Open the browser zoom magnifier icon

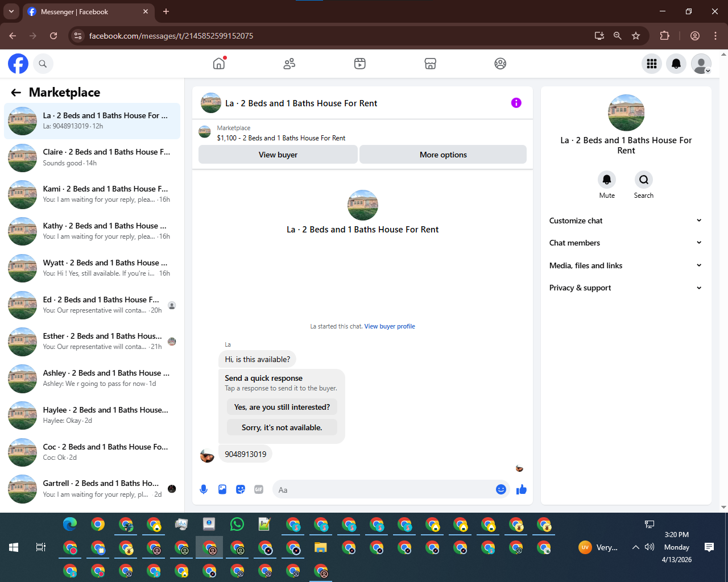[618, 36]
